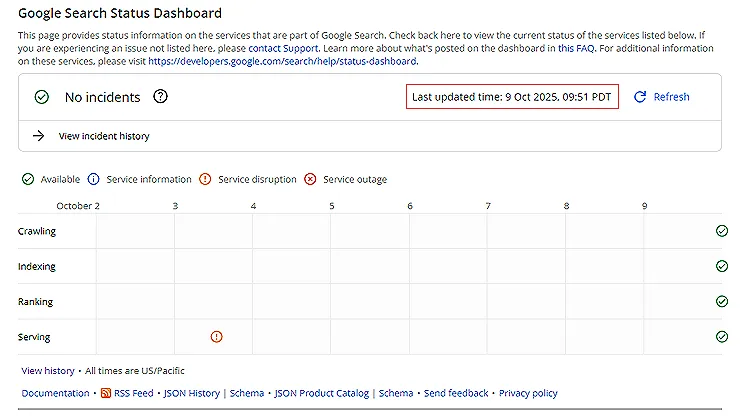Click the View incident history arrow icon

[x=39, y=136]
